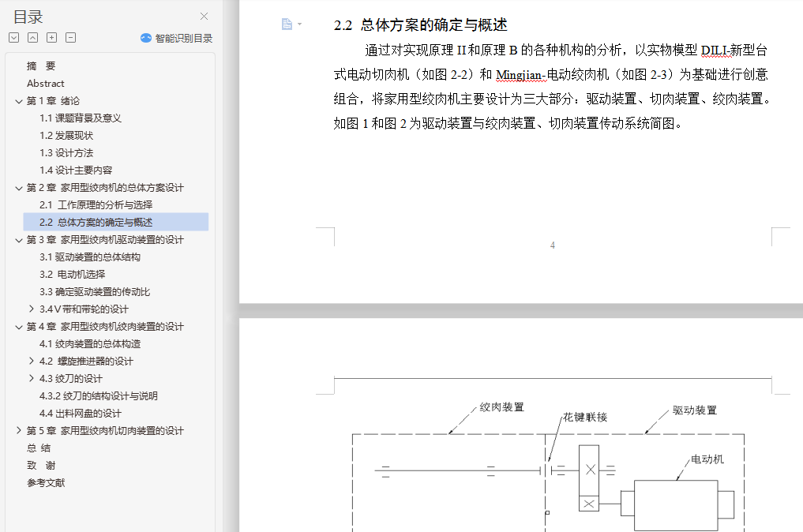This screenshot has width=803, height=532.
Task: Click the 花键联接 label in diagram
Action: click(x=585, y=418)
